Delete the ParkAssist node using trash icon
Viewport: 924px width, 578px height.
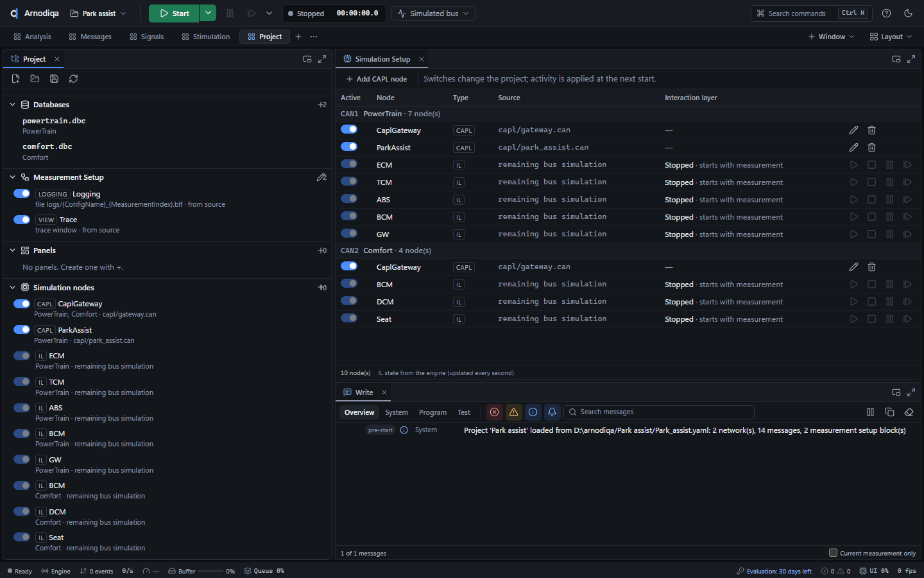click(x=871, y=148)
